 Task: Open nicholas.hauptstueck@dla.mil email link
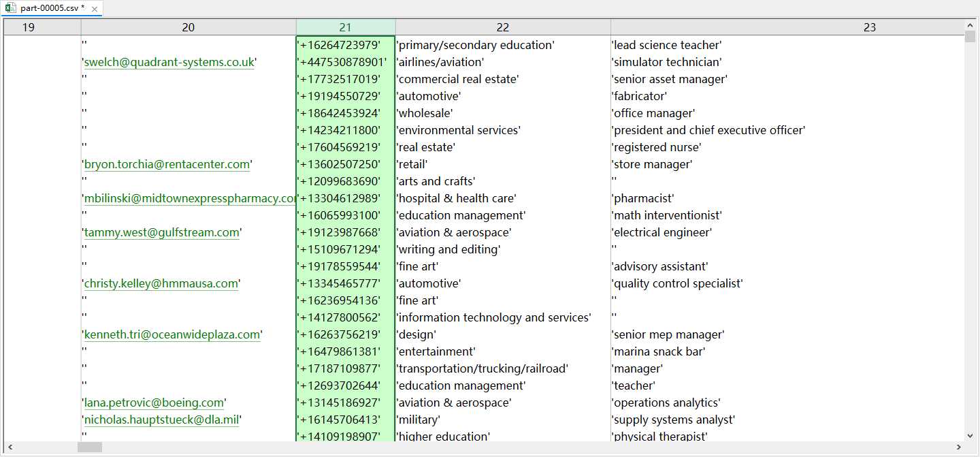[x=162, y=420]
